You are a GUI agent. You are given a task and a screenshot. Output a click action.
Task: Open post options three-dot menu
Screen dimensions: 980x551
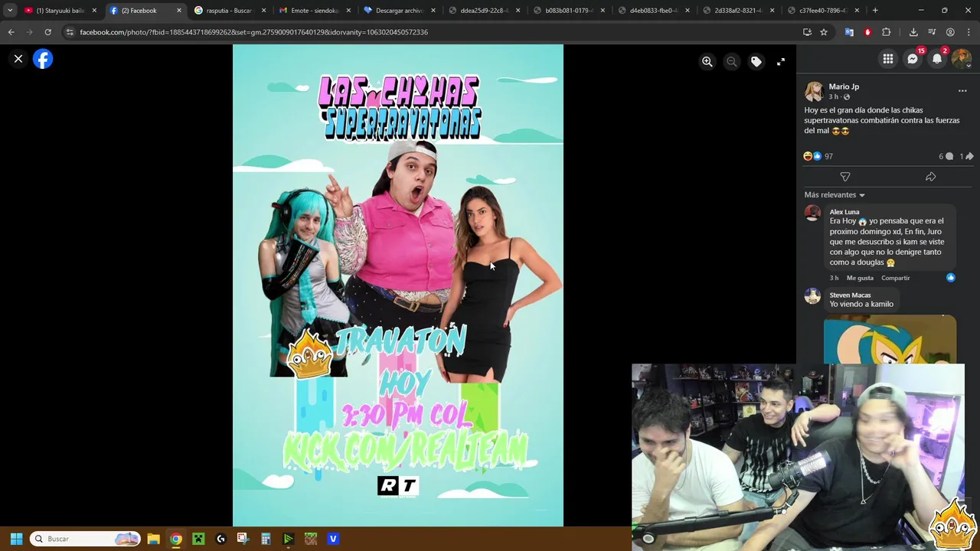(x=962, y=91)
